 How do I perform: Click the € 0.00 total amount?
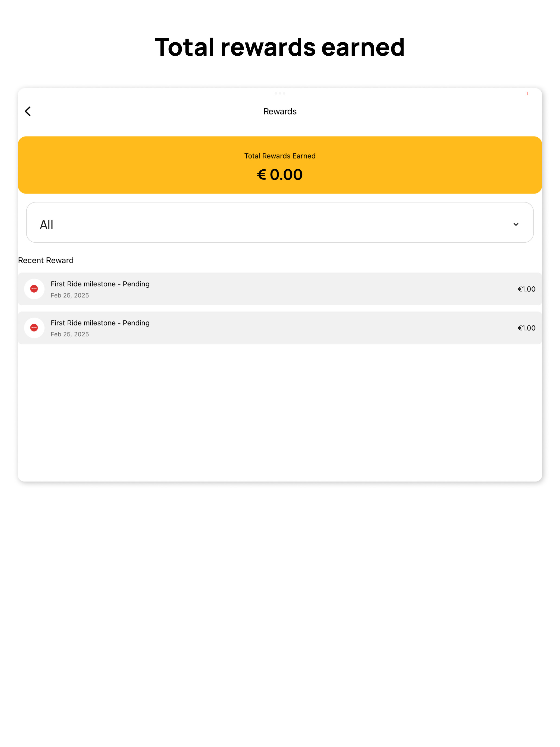[280, 175]
